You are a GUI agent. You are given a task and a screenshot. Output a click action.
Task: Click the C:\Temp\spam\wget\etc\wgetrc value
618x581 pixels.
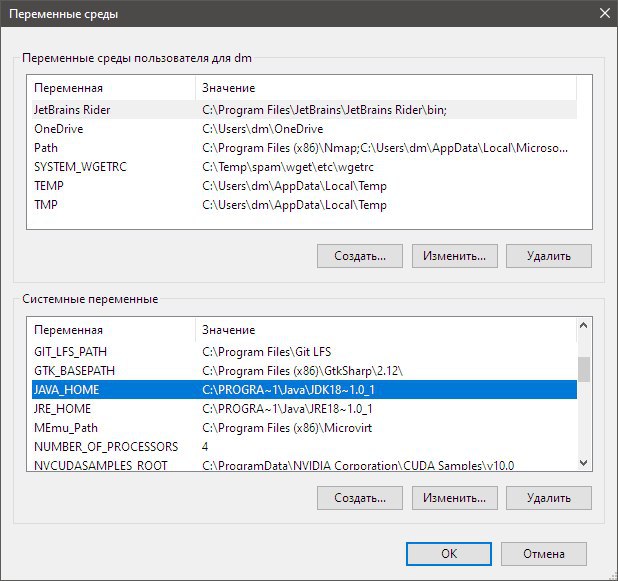pos(288,167)
